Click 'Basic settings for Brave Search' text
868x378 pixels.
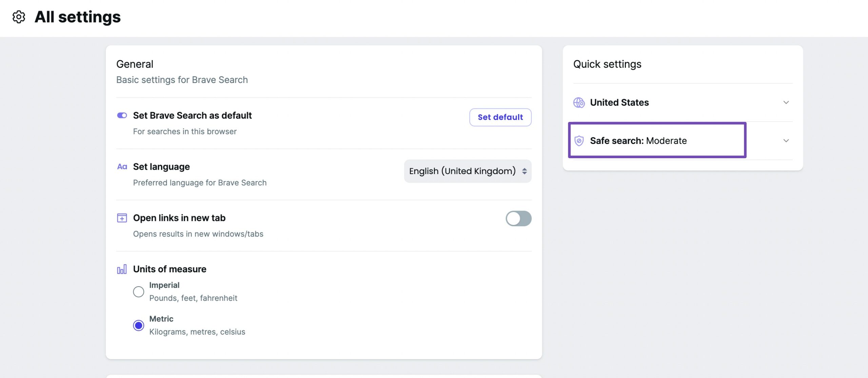point(182,80)
